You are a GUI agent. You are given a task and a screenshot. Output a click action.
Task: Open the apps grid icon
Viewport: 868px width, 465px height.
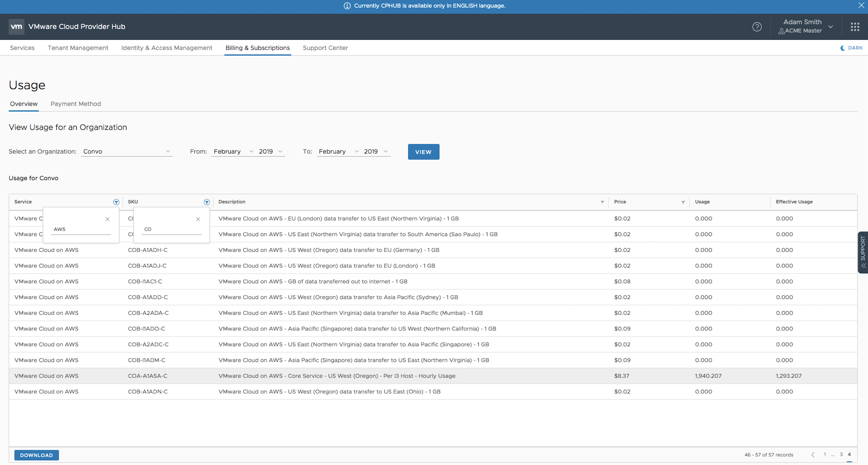855,27
